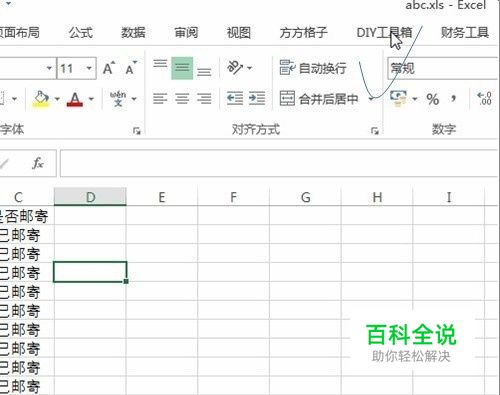Switch to the 公式 tab
This screenshot has height=395, width=500.
coord(81,32)
